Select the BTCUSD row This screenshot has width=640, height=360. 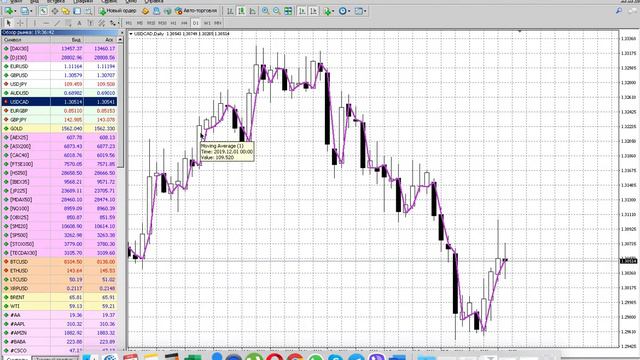point(59,262)
